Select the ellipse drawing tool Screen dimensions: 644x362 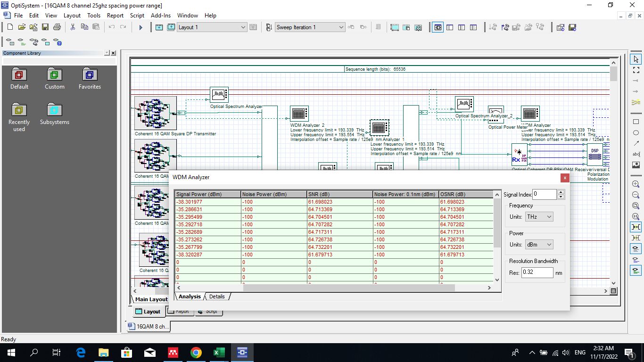636,133
